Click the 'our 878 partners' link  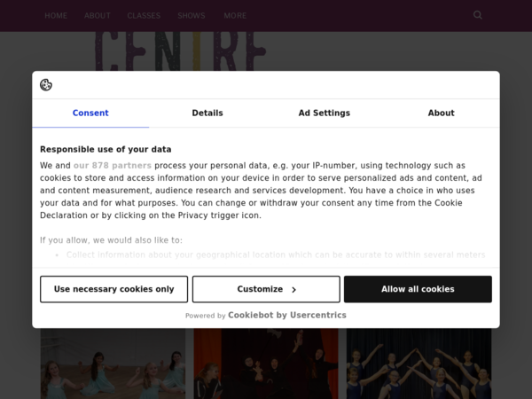click(x=113, y=166)
